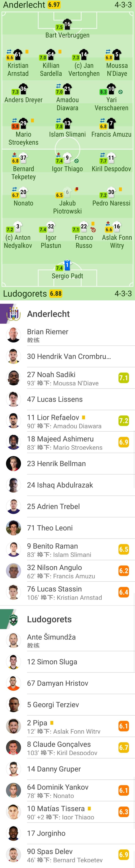Image resolution: width=135 pixels, height=868 pixels.
Task: Tap Bart Verbruggen's goalkeeper jersey icon
Action: point(67,24)
